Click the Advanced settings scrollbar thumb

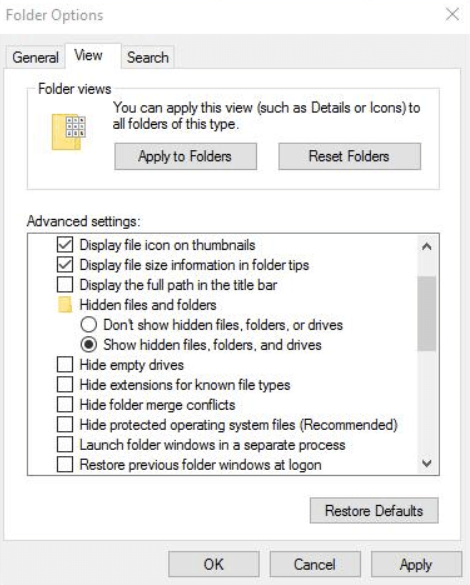pyautogui.click(x=427, y=314)
